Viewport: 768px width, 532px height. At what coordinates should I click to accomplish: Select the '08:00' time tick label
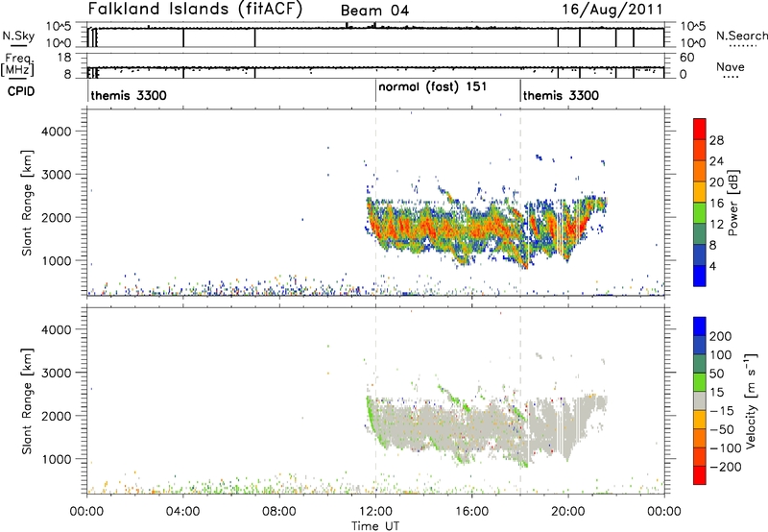(279, 512)
